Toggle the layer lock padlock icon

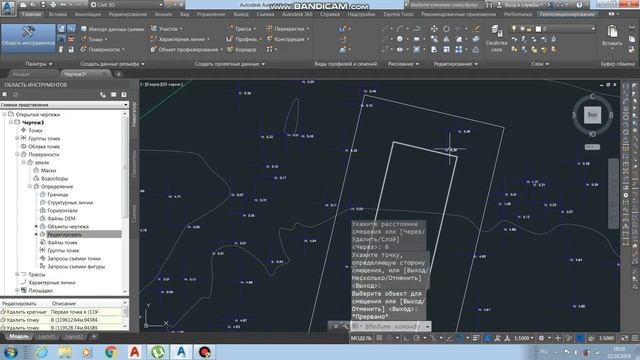(x=529, y=29)
